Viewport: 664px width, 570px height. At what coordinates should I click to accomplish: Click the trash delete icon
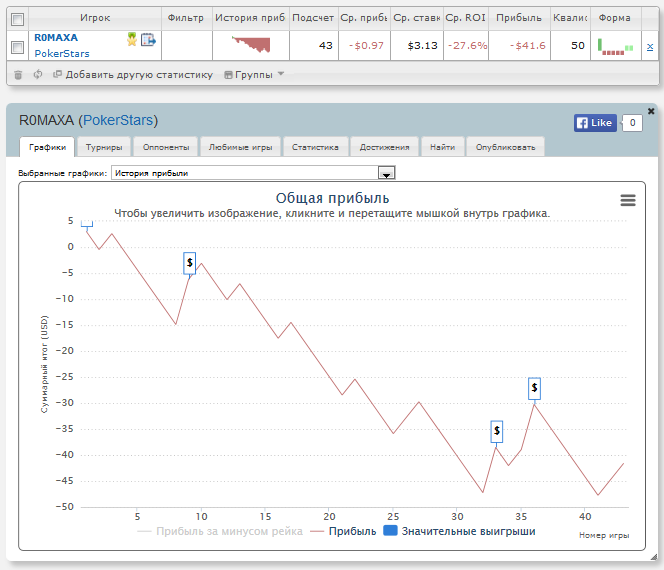tap(18, 75)
